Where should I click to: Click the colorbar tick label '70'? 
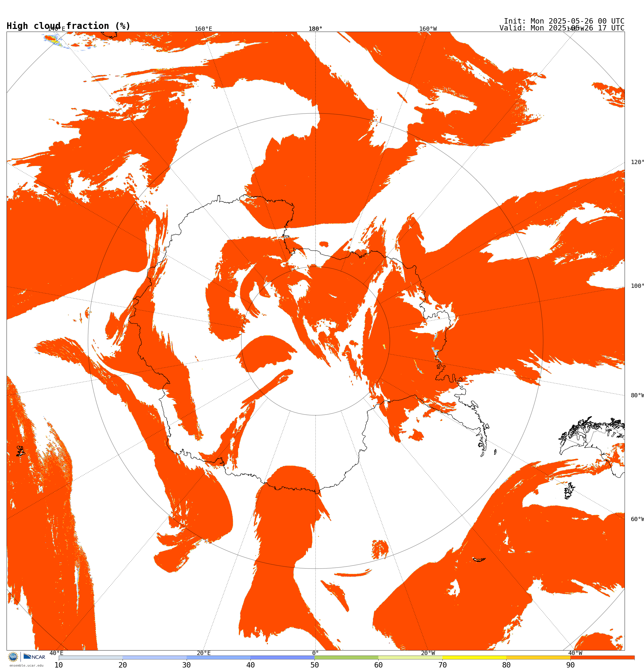coord(443,665)
